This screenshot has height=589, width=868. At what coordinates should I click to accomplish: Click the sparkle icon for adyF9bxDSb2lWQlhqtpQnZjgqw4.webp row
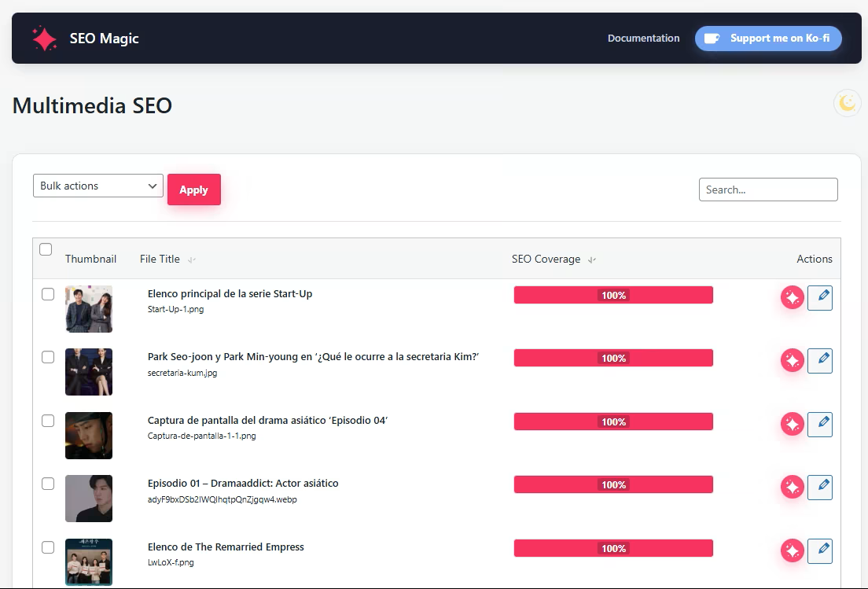[x=792, y=487]
